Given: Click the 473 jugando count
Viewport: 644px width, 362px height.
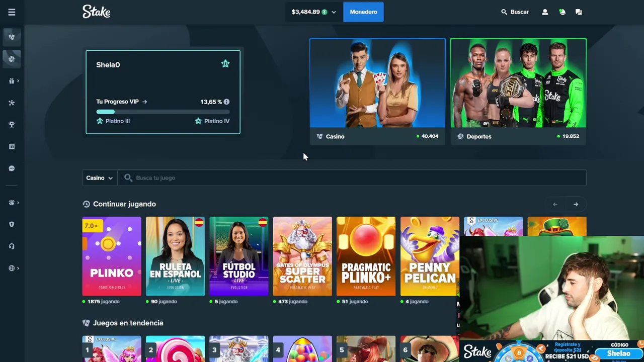Looking at the screenshot, I should (x=292, y=302).
